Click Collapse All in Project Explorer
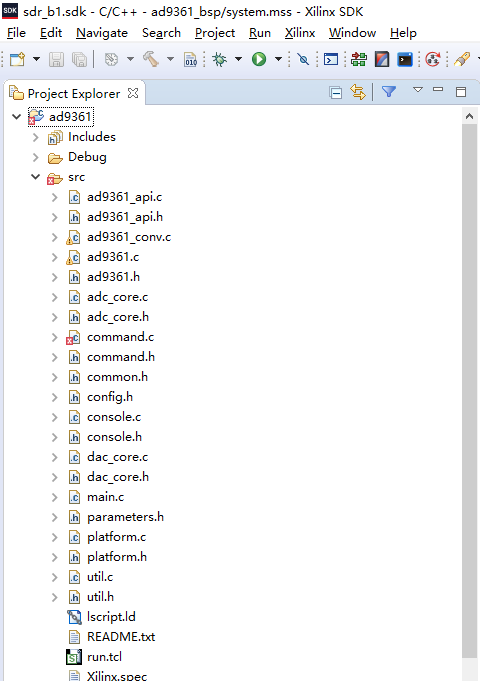 click(336, 92)
